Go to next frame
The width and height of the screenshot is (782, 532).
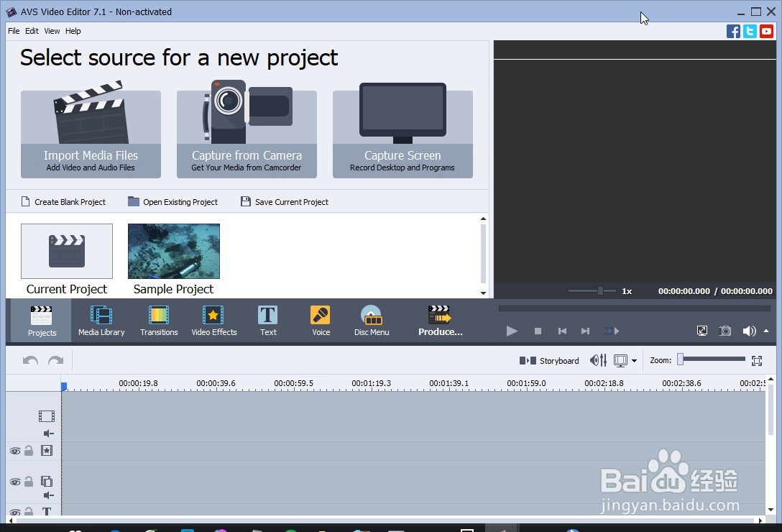586,331
